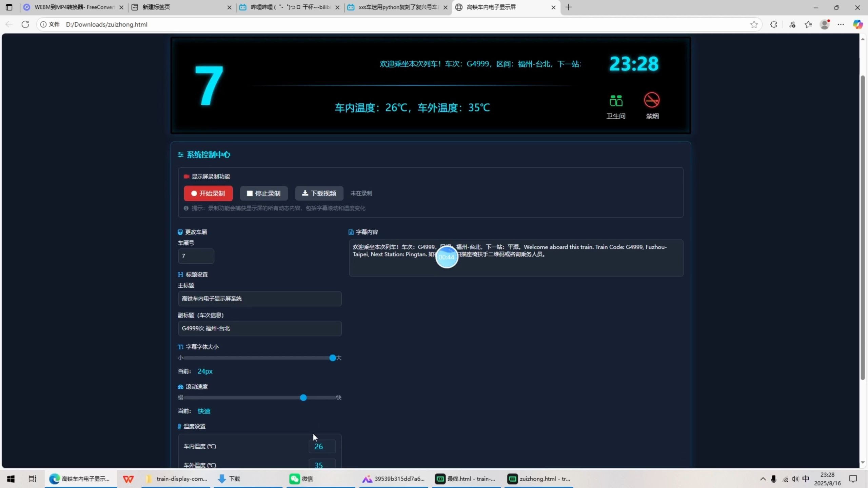
Task: Click the file info icon in address bar
Action: 43,24
